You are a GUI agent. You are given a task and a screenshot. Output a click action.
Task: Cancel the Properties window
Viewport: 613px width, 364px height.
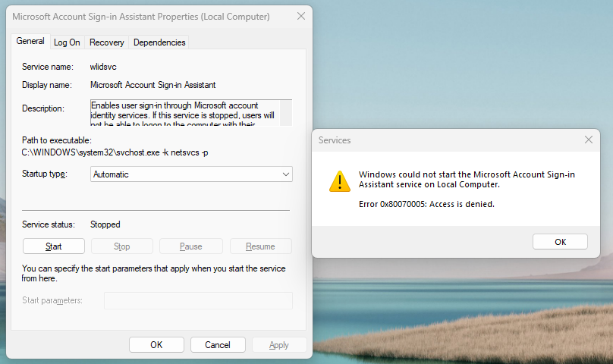(x=218, y=345)
